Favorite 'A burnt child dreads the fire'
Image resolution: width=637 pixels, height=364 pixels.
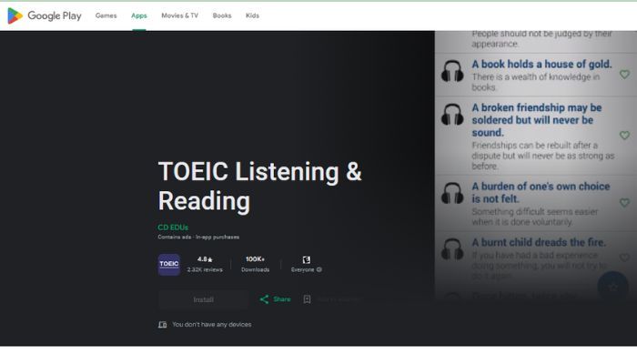tap(624, 258)
